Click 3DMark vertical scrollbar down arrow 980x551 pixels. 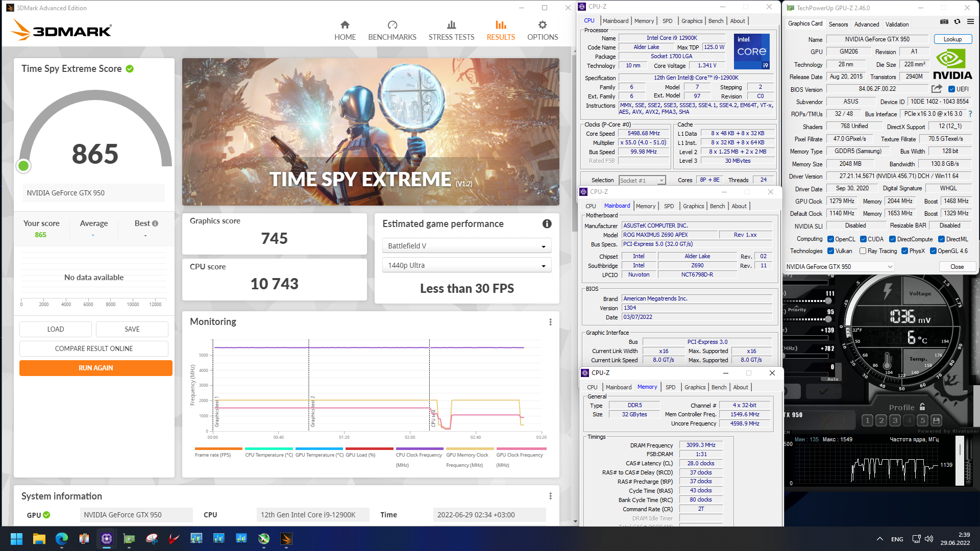[x=575, y=521]
